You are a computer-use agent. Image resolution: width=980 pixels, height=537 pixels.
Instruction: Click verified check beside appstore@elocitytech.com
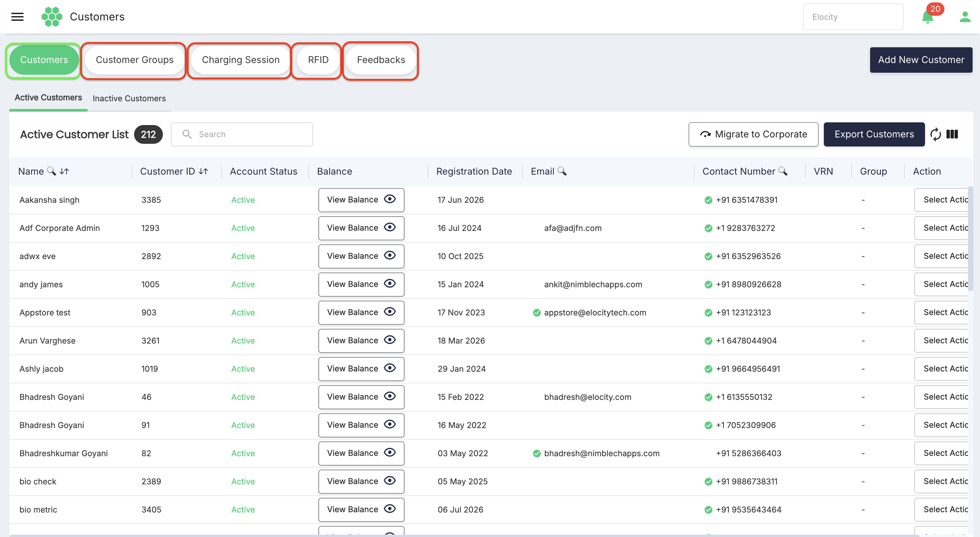pyautogui.click(x=537, y=313)
